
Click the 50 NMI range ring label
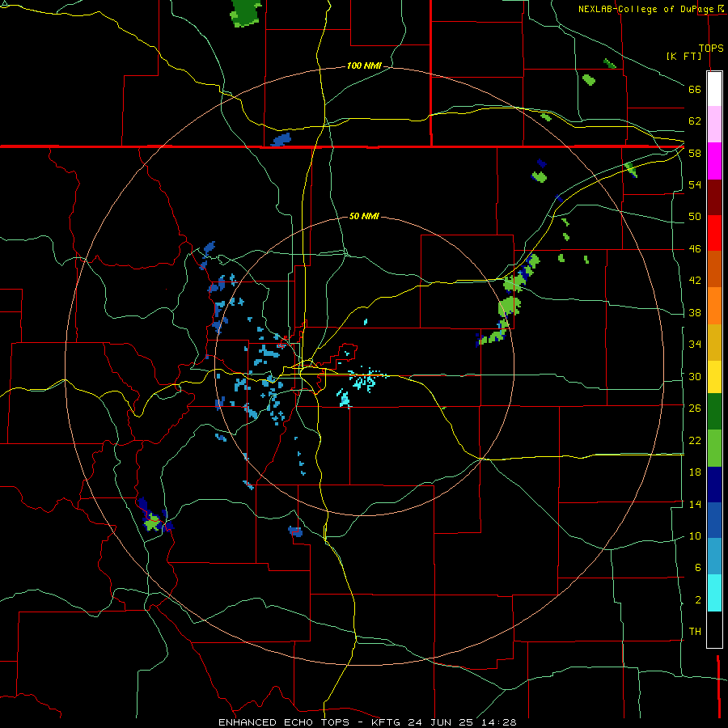click(364, 216)
